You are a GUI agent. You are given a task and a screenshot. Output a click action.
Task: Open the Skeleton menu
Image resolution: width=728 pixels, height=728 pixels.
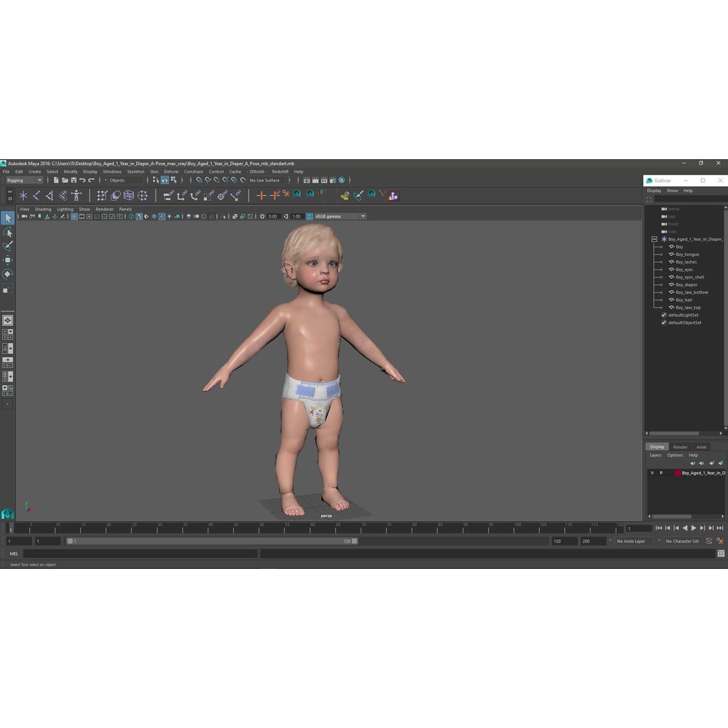pos(135,171)
